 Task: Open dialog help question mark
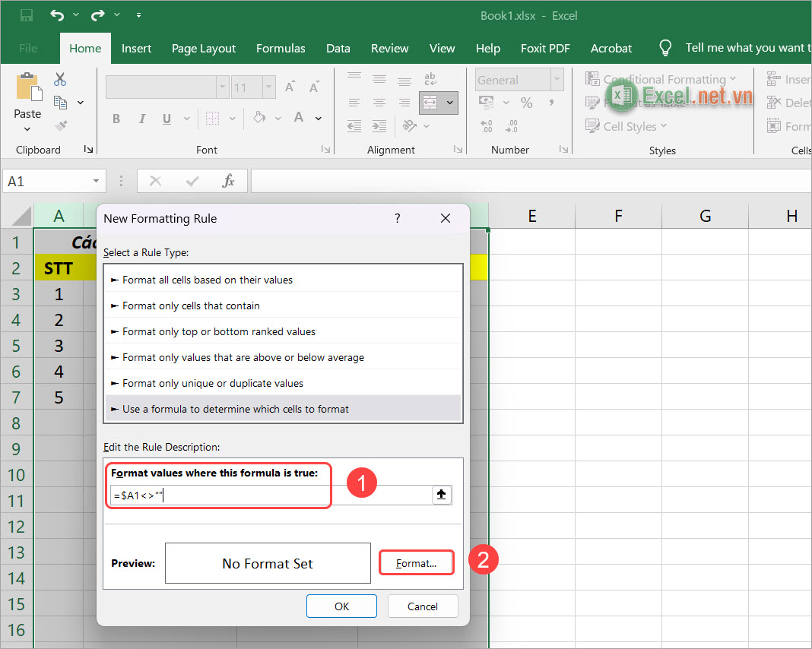[x=397, y=218]
